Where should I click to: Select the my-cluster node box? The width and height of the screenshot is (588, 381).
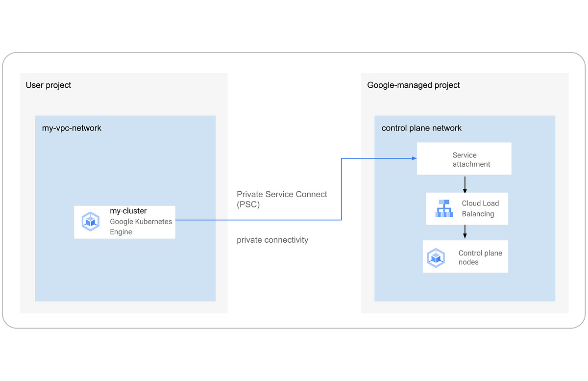[124, 222]
